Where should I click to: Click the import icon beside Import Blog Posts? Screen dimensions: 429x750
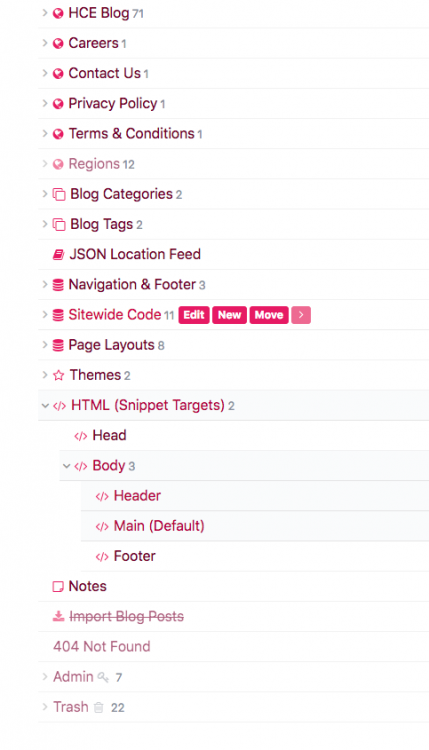pyautogui.click(x=58, y=616)
